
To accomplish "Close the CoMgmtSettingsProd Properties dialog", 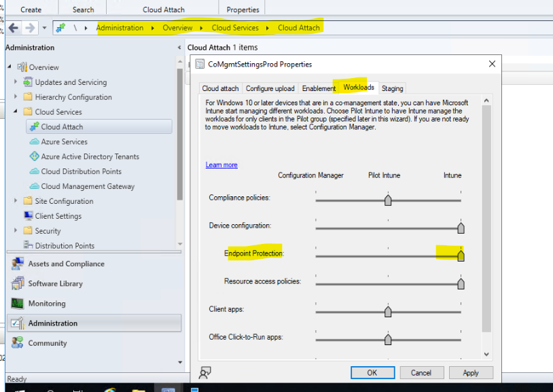I will click(x=492, y=64).
